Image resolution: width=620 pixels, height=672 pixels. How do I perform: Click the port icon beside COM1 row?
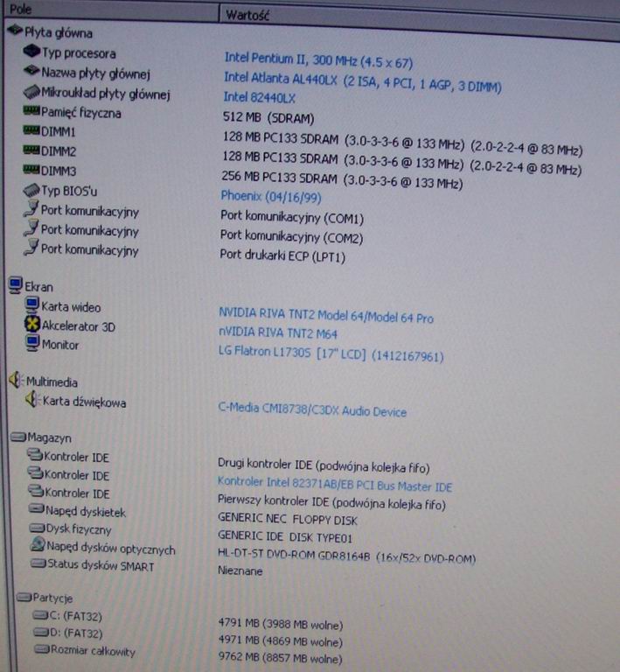[x=31, y=208]
